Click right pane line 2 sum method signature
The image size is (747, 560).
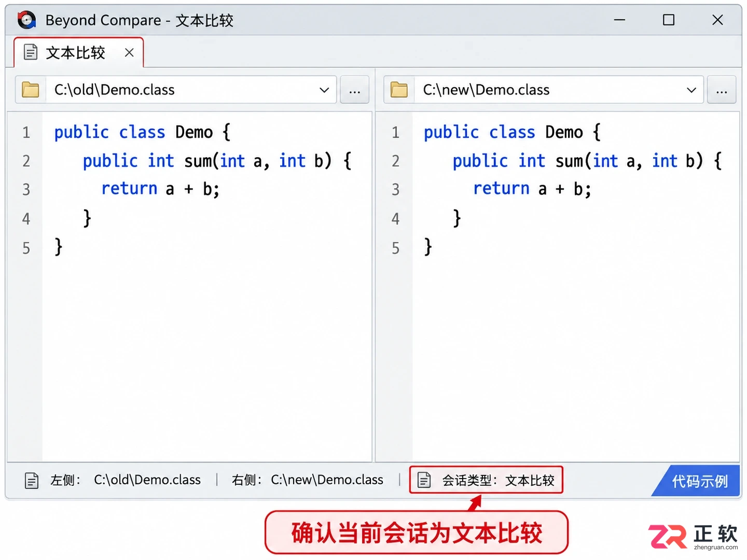(x=587, y=161)
